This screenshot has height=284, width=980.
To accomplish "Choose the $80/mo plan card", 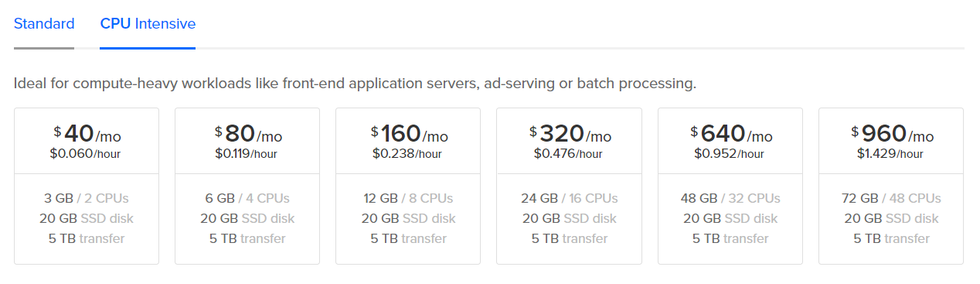I will coord(247,186).
